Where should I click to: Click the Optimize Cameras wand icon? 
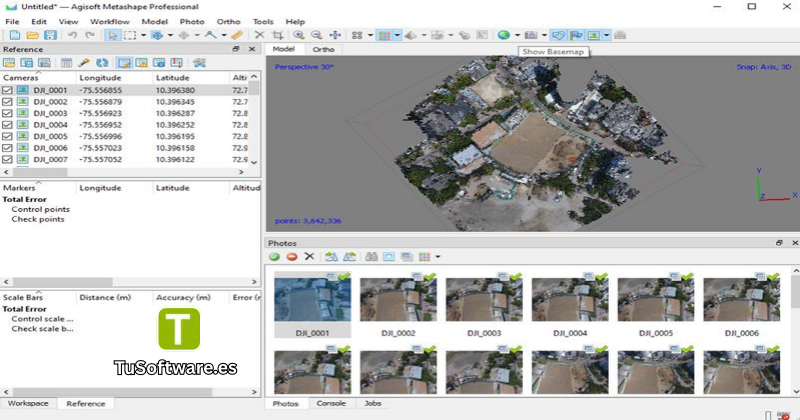pos(84,62)
